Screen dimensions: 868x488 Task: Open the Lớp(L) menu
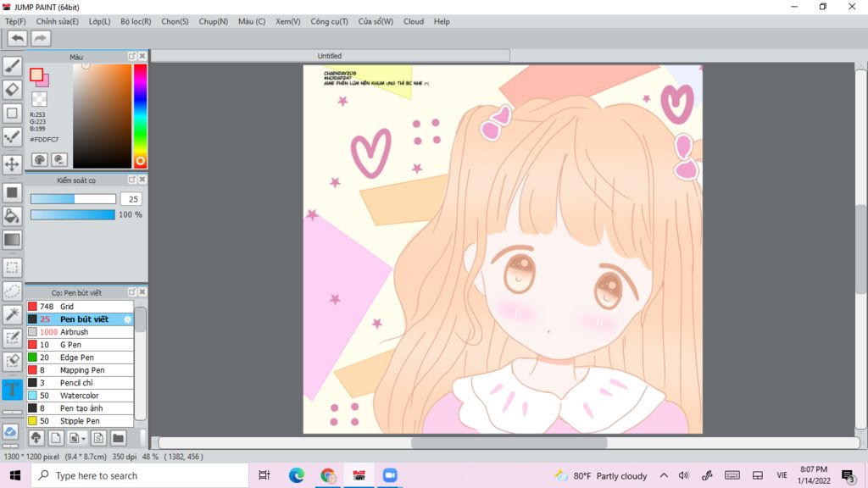pos(100,21)
